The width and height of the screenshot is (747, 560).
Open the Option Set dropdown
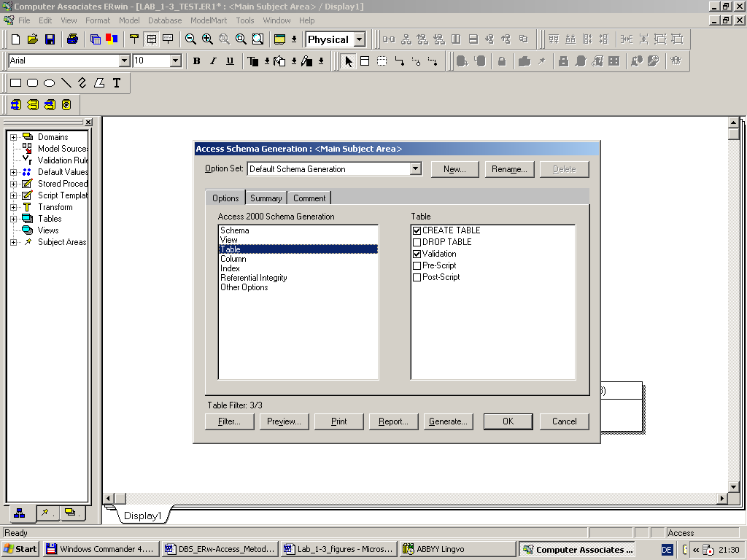[x=415, y=169]
